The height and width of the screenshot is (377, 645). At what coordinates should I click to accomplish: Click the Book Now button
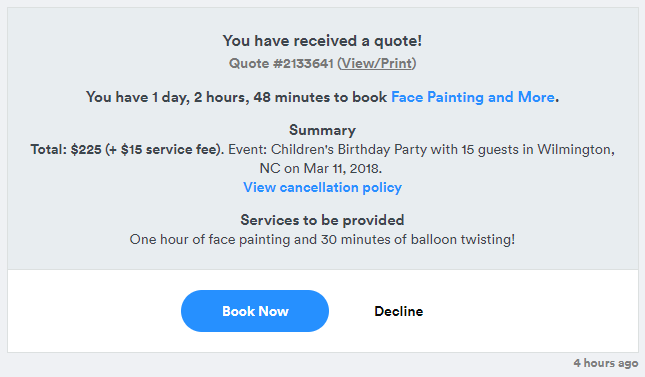pos(255,311)
